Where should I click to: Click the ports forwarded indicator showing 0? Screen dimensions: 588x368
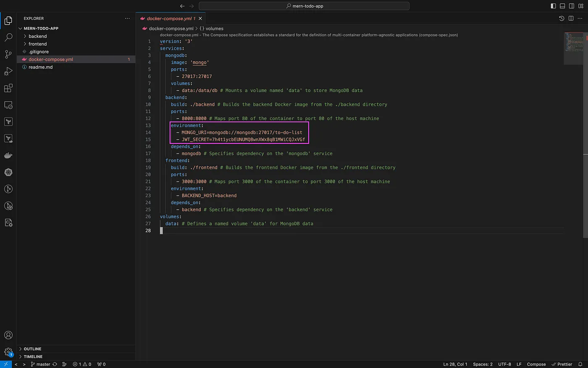101,364
